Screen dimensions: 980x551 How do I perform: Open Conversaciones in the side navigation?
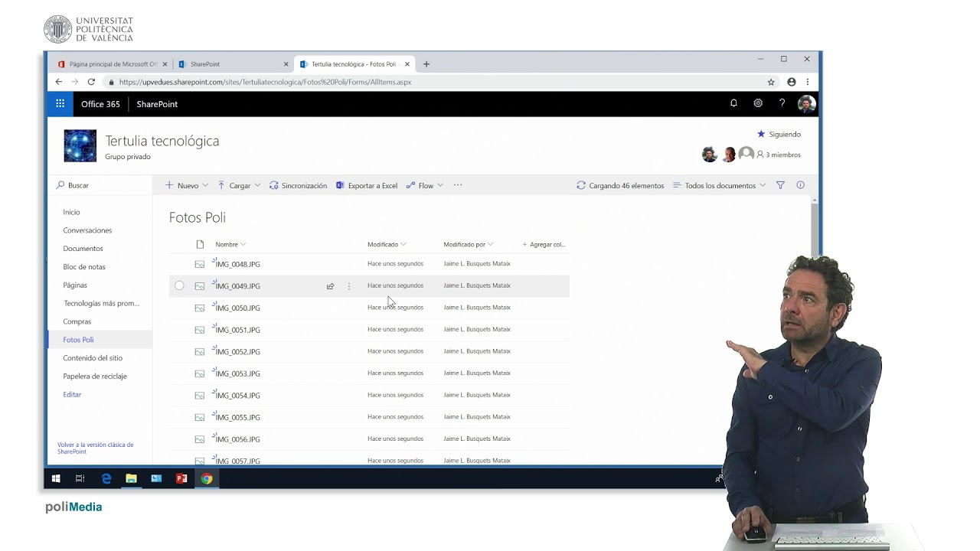(87, 230)
